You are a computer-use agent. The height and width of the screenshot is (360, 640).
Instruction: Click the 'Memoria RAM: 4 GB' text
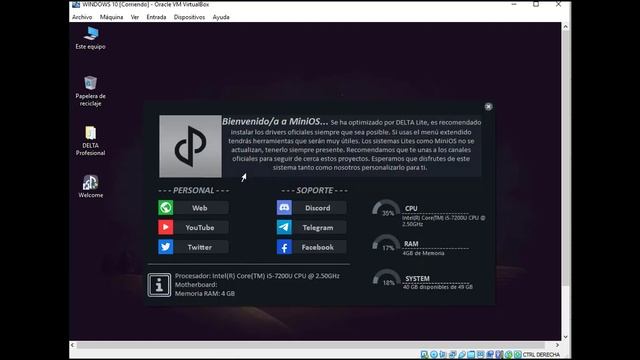pyautogui.click(x=205, y=293)
